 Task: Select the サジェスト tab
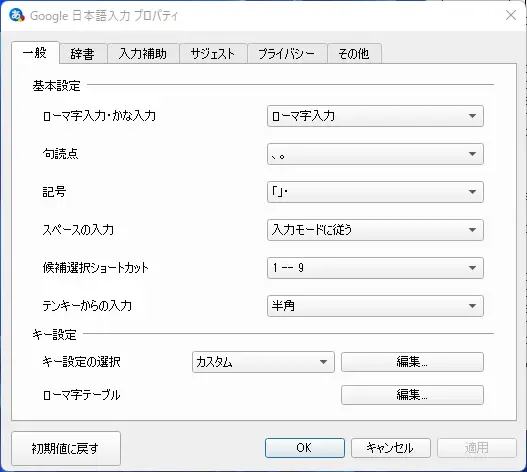(213, 53)
